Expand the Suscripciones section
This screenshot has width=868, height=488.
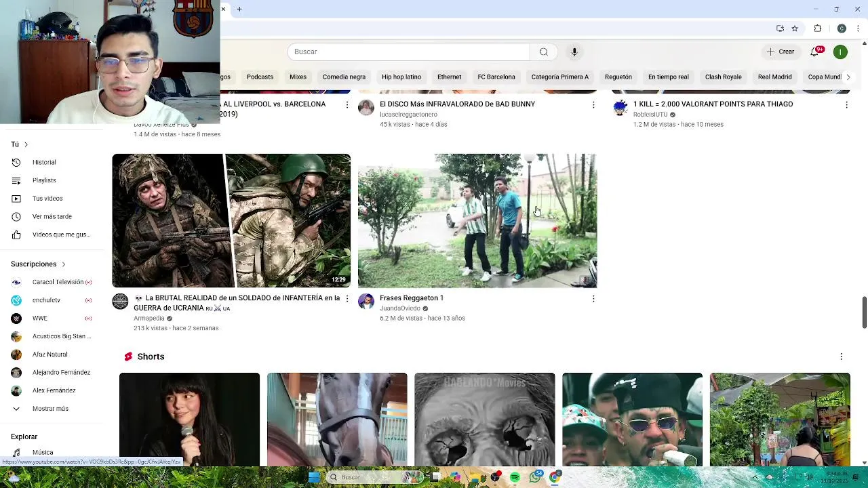tap(39, 264)
